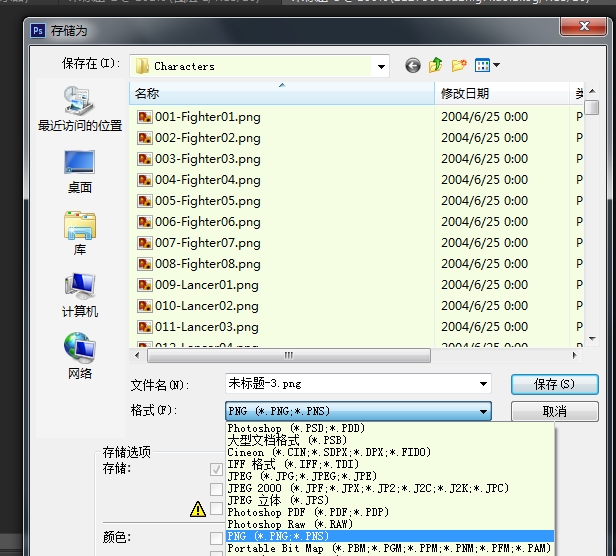Click file icon of 001-Fighter01.png

145,117
